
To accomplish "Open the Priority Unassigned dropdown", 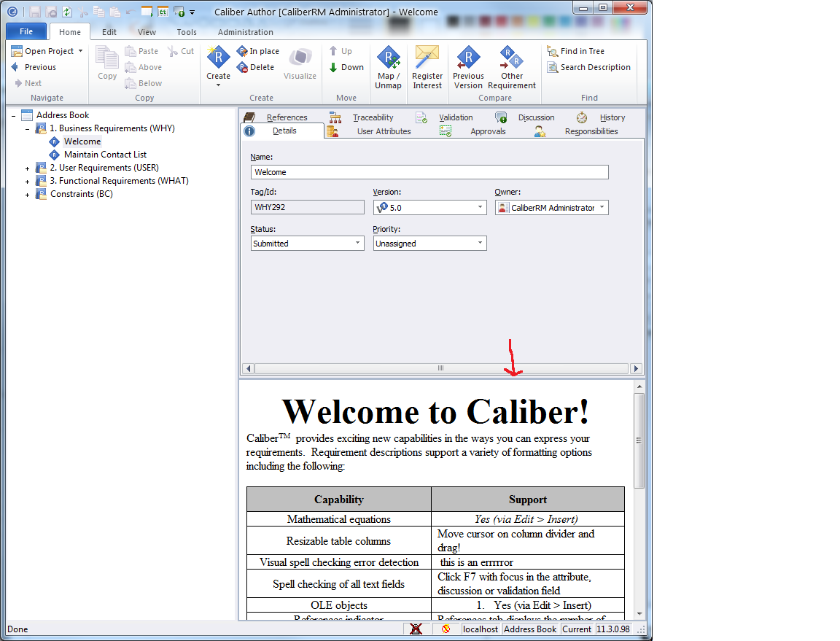I will pos(480,244).
